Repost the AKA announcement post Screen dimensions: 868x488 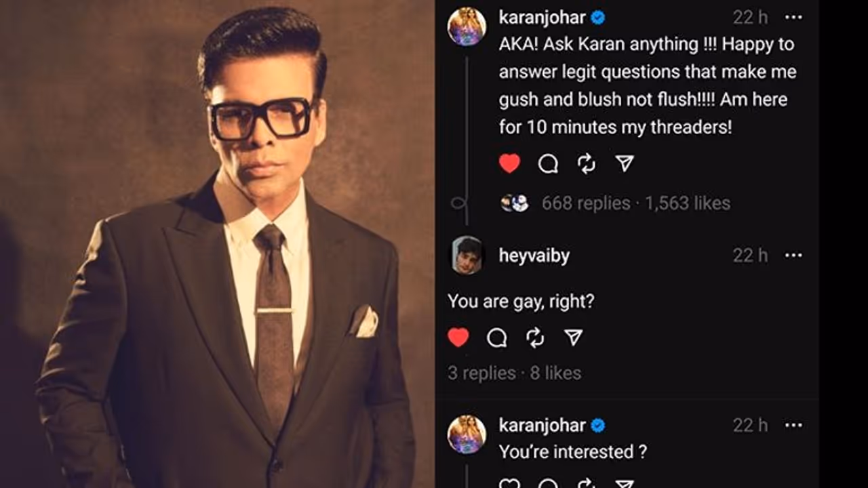[586, 163]
